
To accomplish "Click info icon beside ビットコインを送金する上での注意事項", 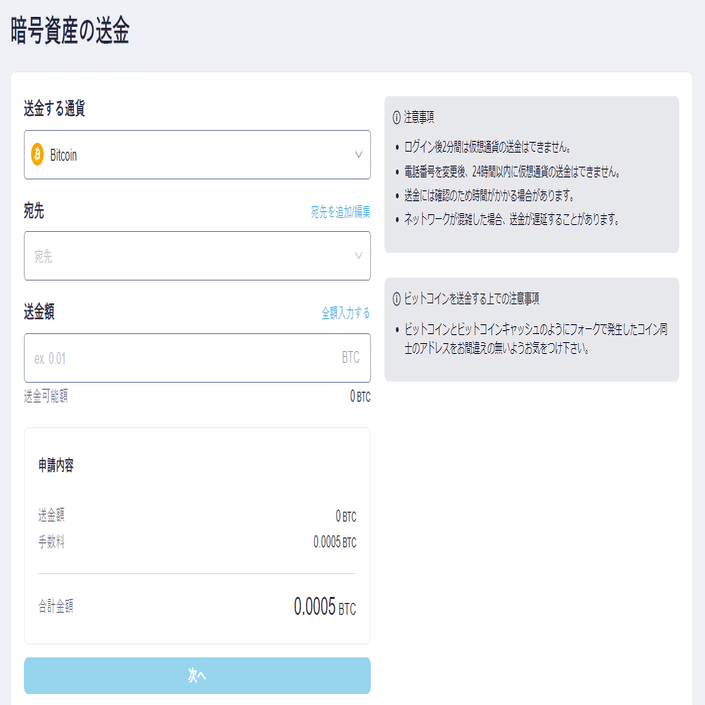I will point(397,299).
